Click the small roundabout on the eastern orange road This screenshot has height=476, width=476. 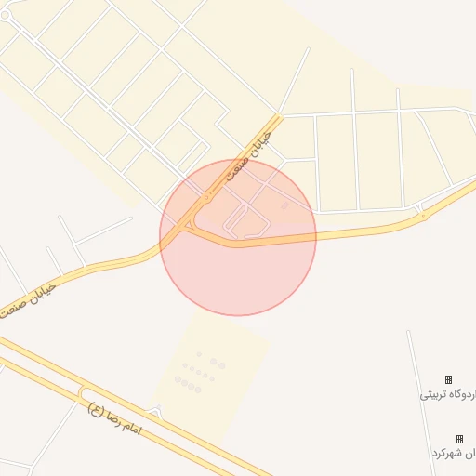click(424, 216)
